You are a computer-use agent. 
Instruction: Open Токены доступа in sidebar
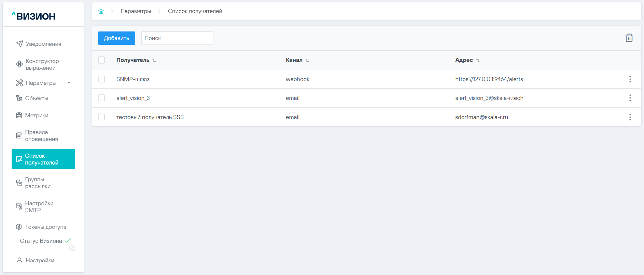pos(45,227)
